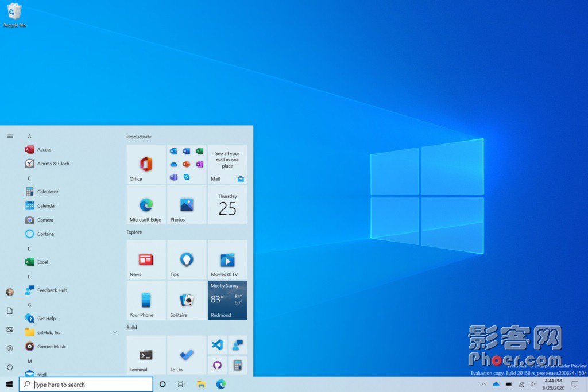Expand the Start menu hamburger navigation
Viewport: 588px width, 392px height.
point(10,136)
